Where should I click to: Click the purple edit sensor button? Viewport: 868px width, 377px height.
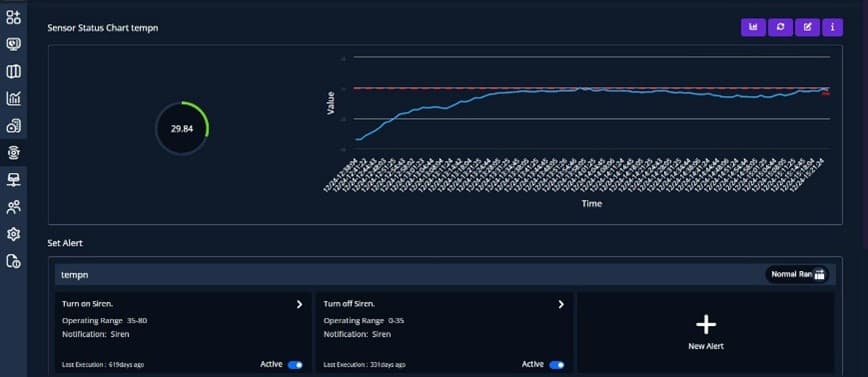click(x=807, y=27)
